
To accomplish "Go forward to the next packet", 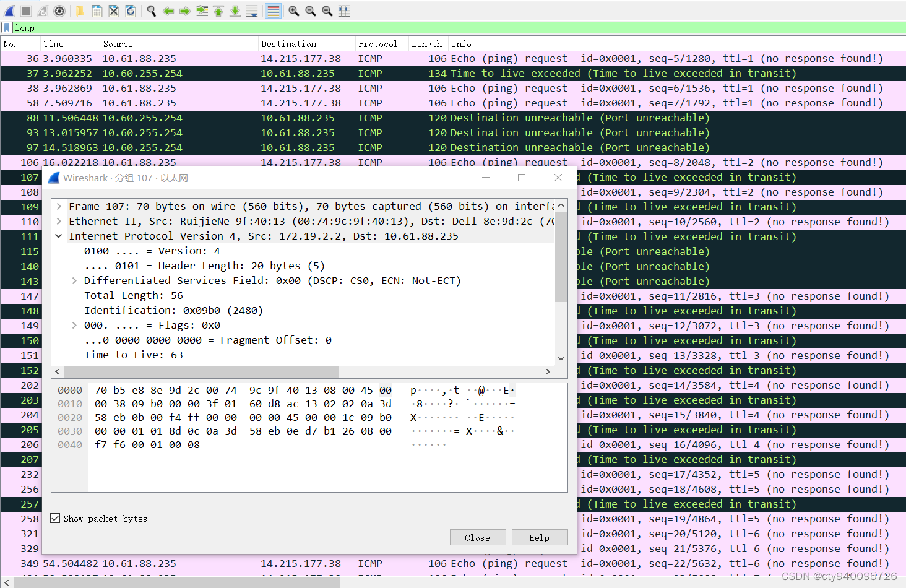I will [x=184, y=11].
